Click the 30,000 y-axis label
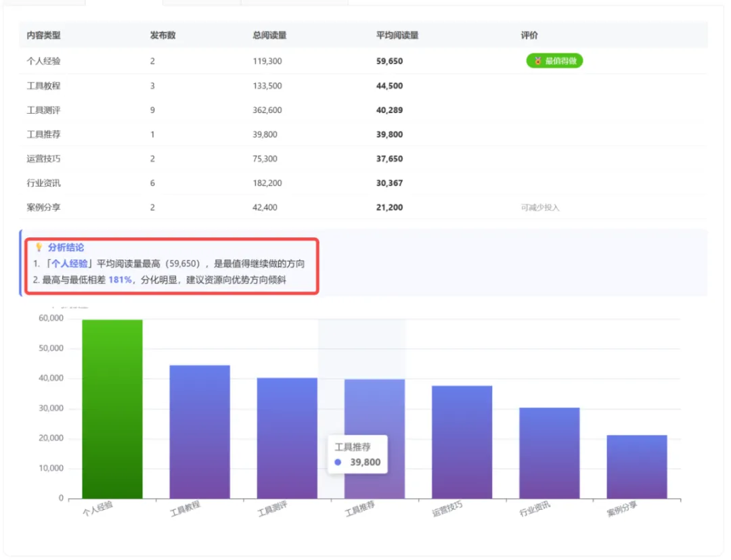731x560 pixels. click(51, 408)
